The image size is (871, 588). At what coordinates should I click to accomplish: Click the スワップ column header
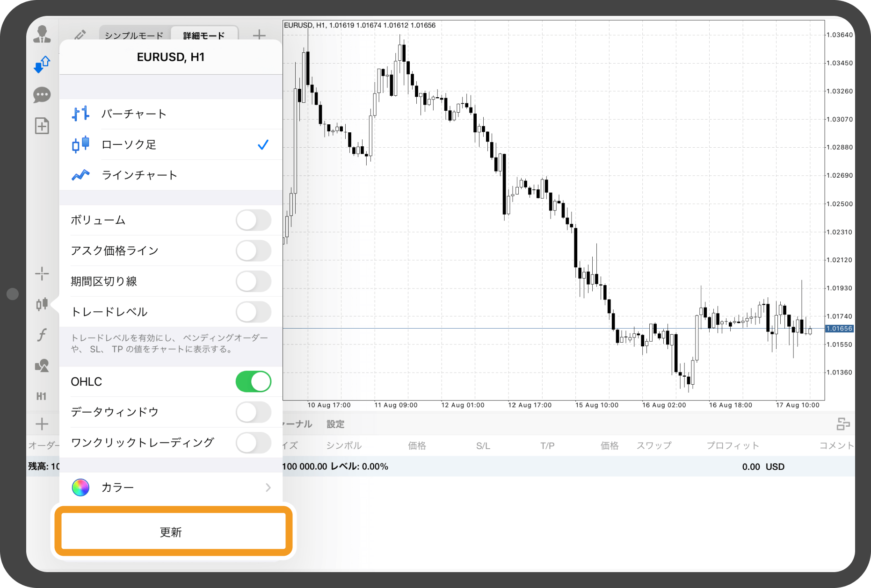pyautogui.click(x=654, y=445)
